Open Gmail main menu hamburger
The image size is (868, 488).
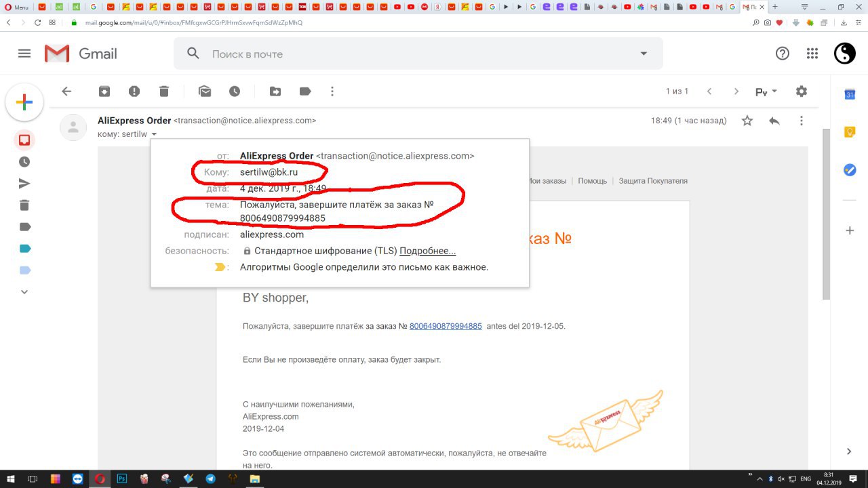24,54
